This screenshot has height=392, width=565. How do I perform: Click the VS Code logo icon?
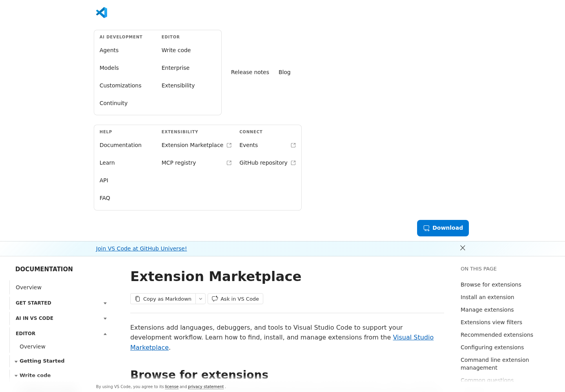click(x=102, y=13)
